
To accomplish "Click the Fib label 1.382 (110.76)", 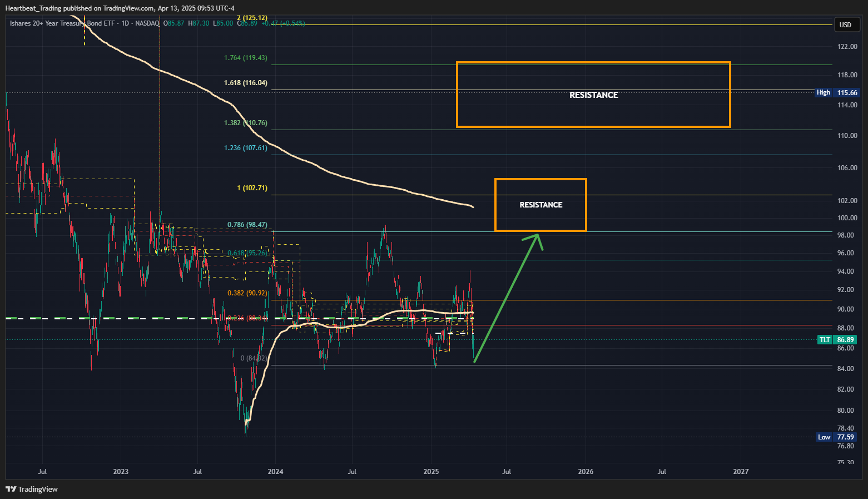I will pos(245,123).
